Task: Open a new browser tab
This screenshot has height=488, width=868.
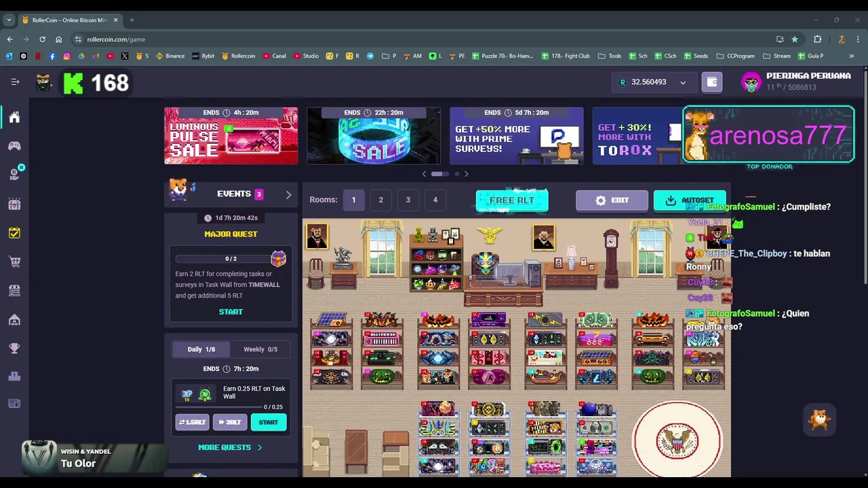Action: [132, 20]
